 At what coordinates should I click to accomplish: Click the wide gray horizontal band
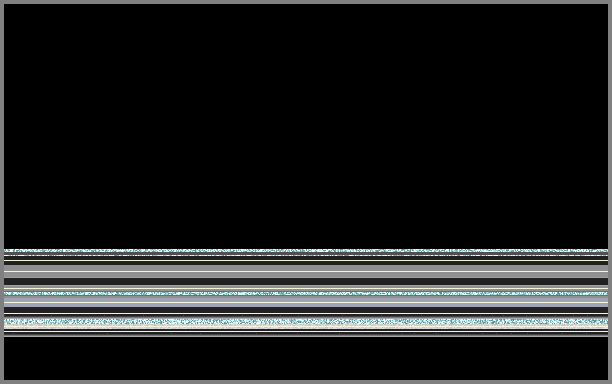[x=306, y=271]
